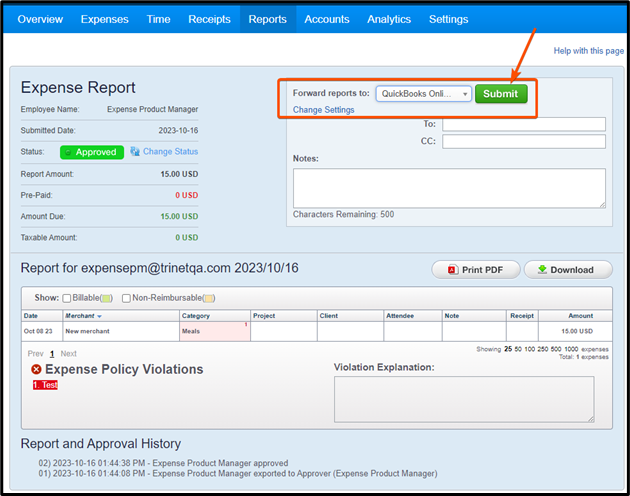This screenshot has width=630, height=496.
Task: Click the Change Settings link
Action: tap(323, 110)
